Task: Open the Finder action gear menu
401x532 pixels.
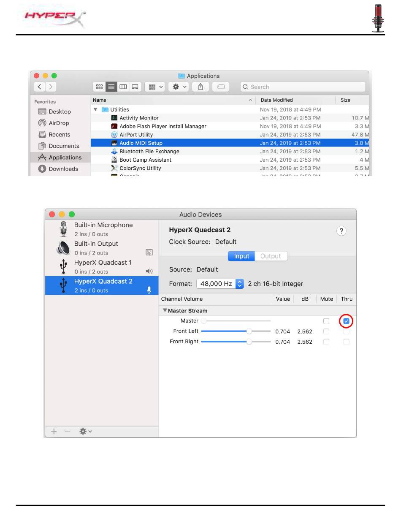Action: [178, 87]
